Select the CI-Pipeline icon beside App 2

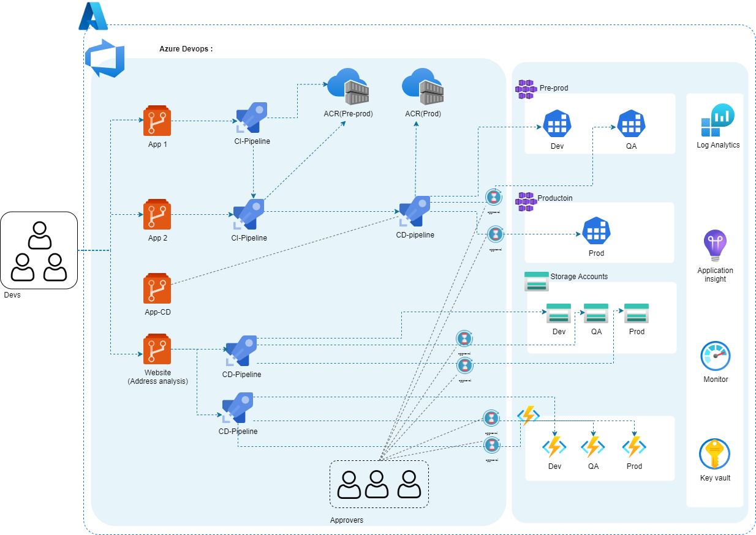tap(249, 214)
